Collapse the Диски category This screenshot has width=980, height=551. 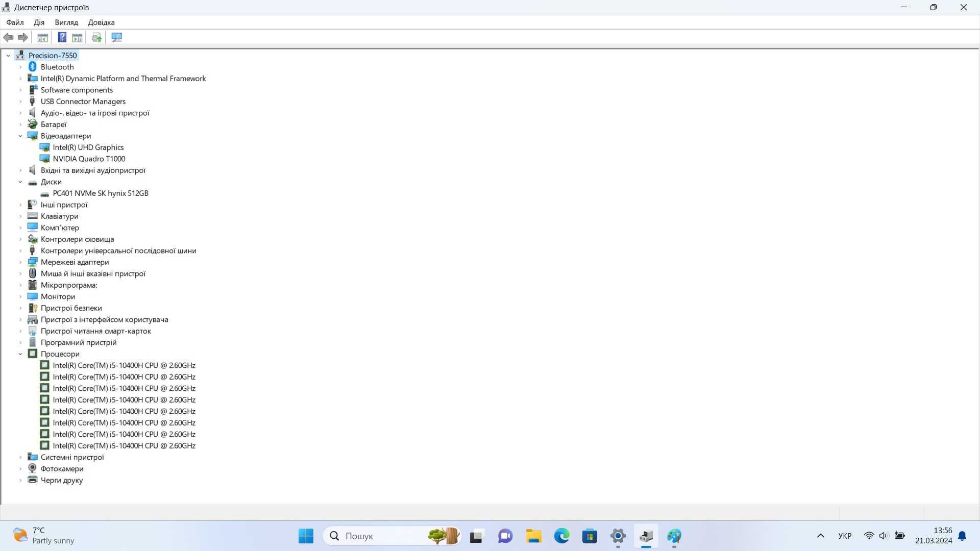tap(20, 182)
